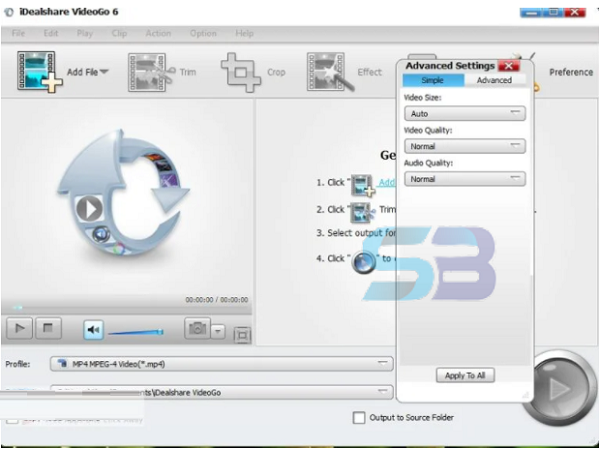Close the Advanced Settings panel
600x449 pixels.
pyautogui.click(x=509, y=66)
